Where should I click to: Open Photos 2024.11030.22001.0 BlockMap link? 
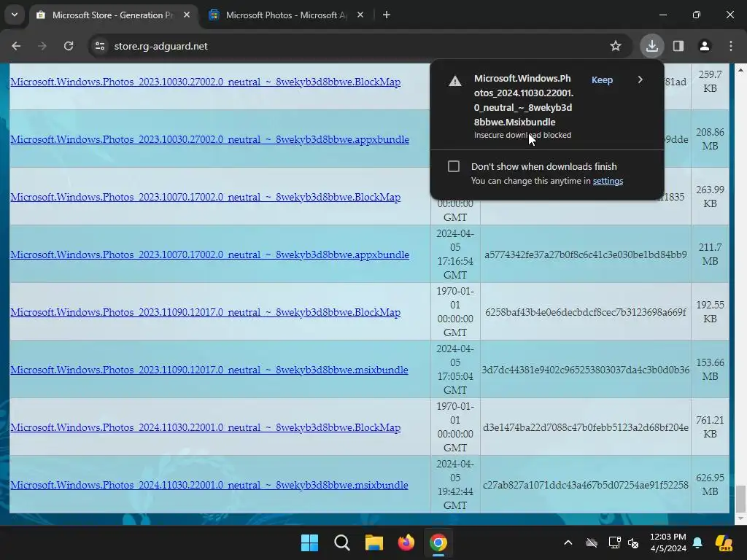205,427
